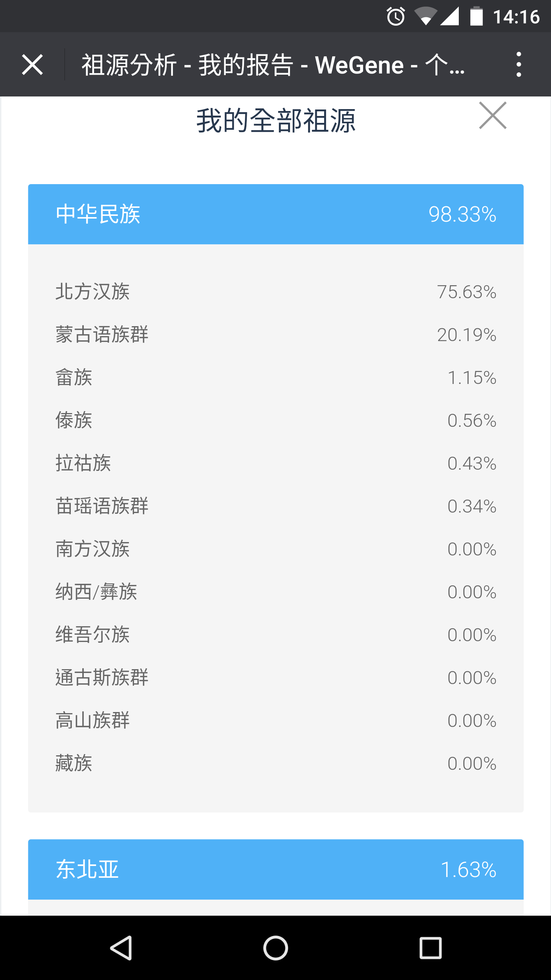Tap the Wi-Fi signal status icon
Viewport: 551px width, 980px height.
(x=425, y=16)
